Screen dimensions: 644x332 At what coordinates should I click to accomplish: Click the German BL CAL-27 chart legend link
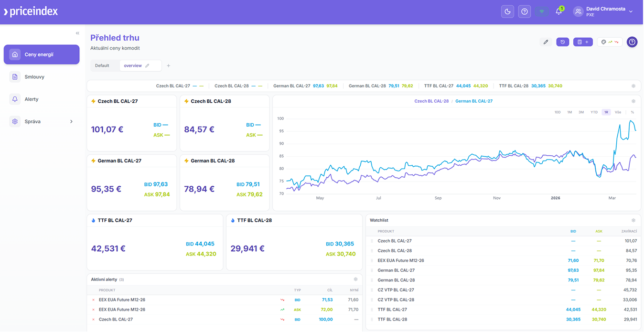pos(474,101)
